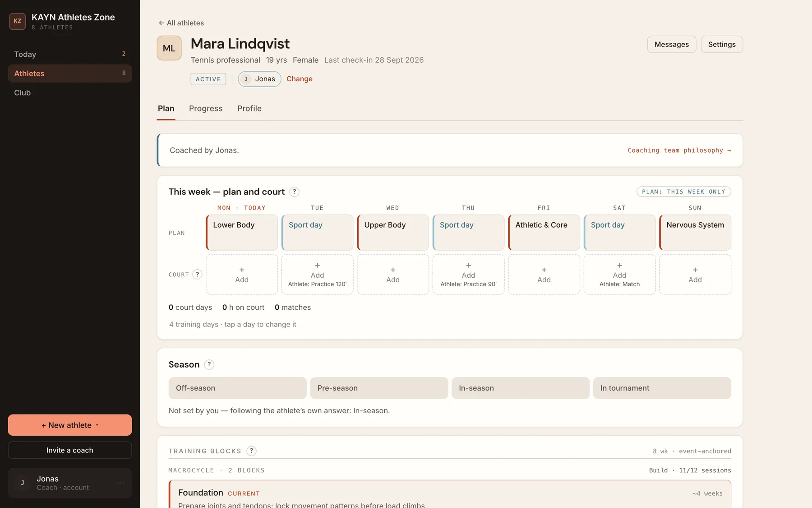This screenshot has width=812, height=508.
Task: Click the Jonas coach chip
Action: (259, 79)
